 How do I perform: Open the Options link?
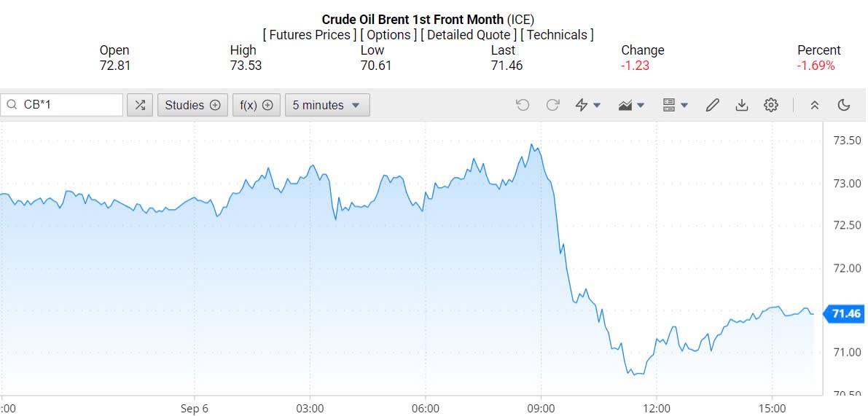388,35
